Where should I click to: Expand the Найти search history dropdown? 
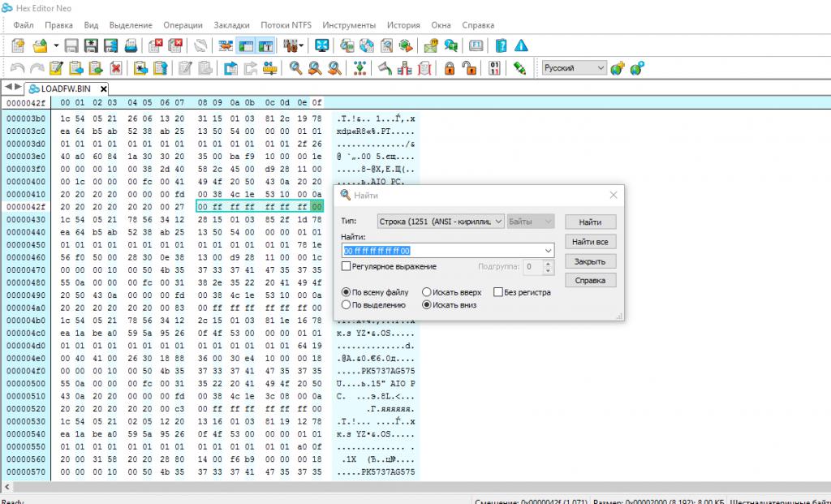pyautogui.click(x=548, y=251)
